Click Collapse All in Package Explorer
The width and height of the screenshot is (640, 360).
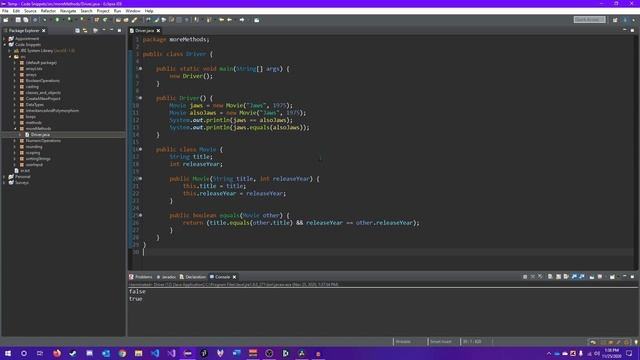point(78,31)
